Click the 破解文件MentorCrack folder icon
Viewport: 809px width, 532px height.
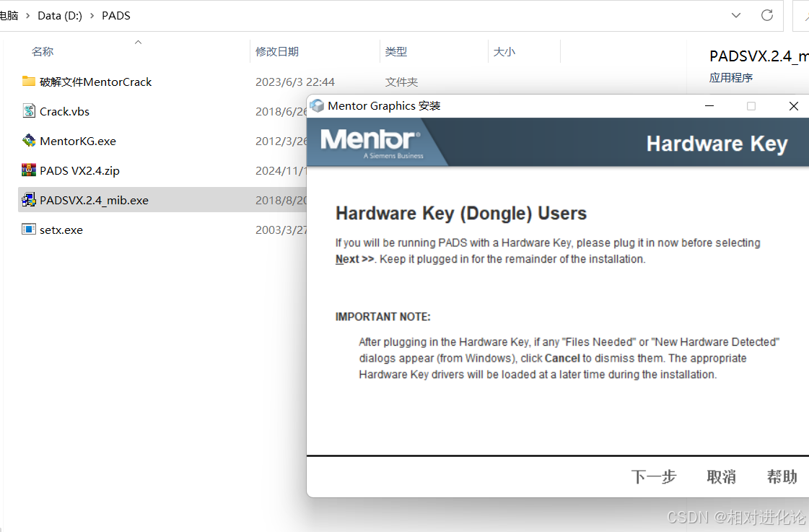[x=29, y=82]
